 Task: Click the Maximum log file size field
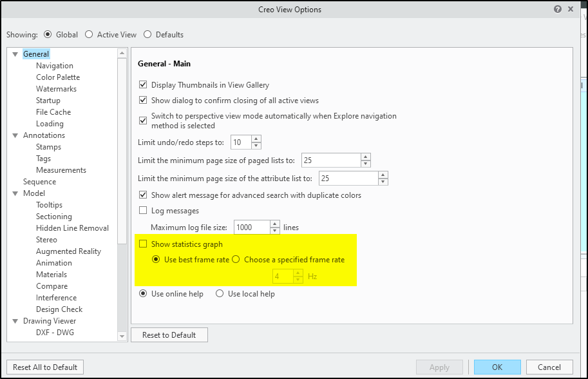click(251, 227)
